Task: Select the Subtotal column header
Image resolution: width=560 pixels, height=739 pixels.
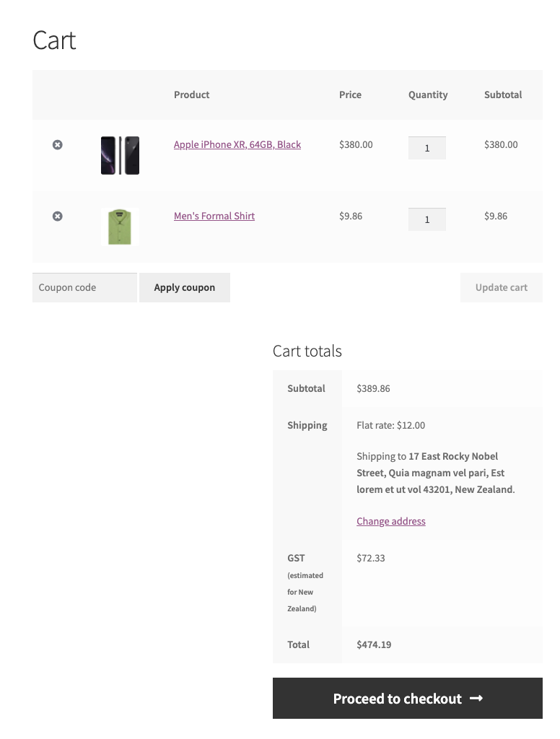Action: click(x=503, y=95)
